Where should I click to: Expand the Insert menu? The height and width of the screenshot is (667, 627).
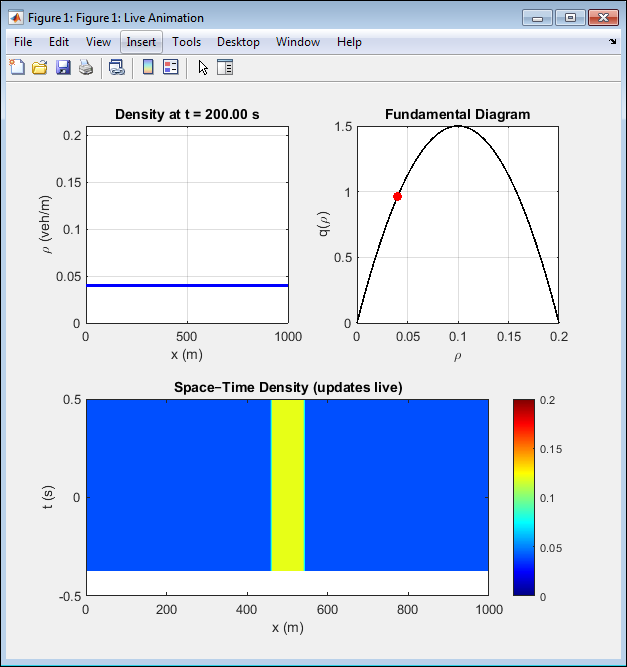pos(141,42)
